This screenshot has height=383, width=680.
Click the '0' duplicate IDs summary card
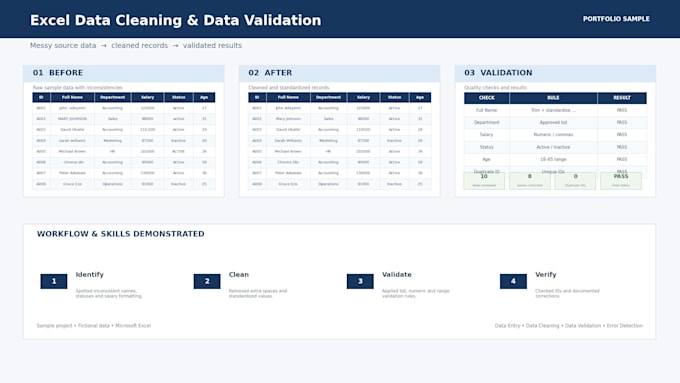tap(575, 180)
